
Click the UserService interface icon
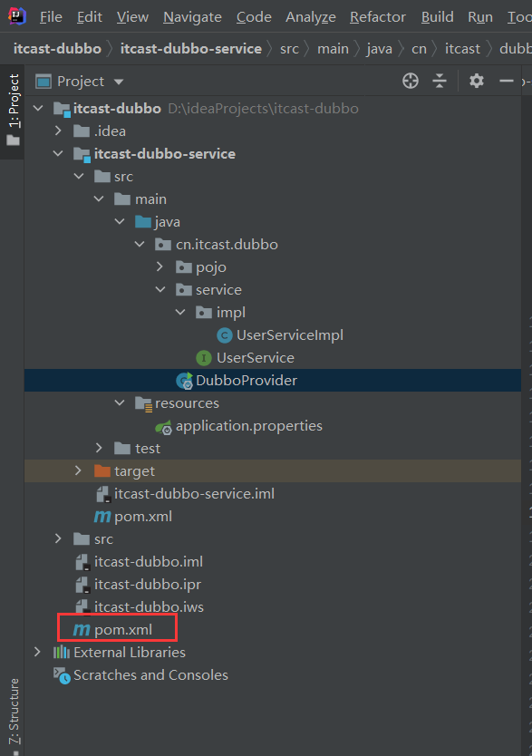point(203,357)
